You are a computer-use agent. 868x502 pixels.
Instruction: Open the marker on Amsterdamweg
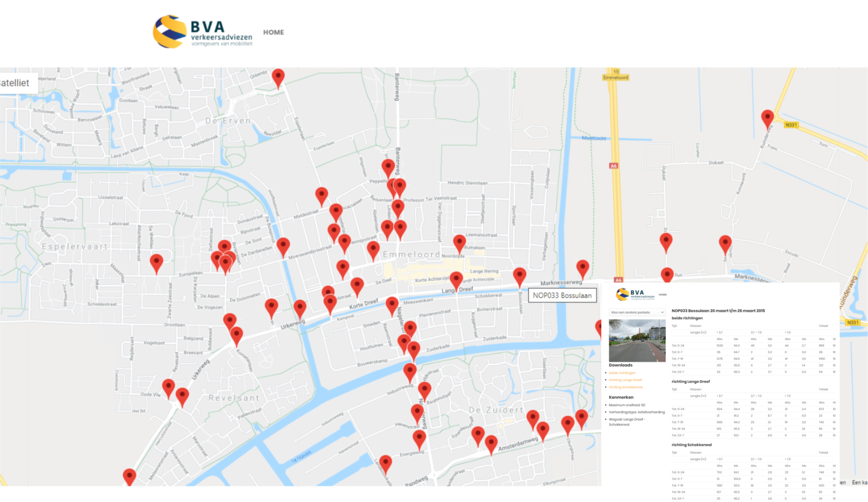point(491,443)
